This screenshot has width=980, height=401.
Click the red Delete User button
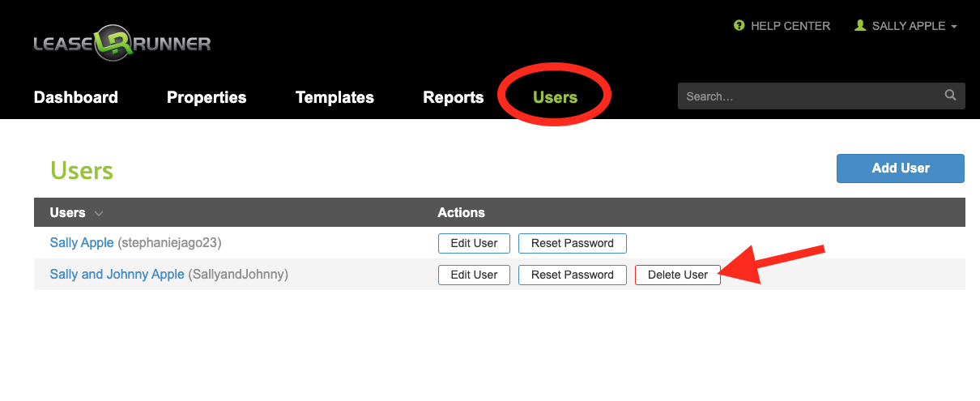(678, 275)
